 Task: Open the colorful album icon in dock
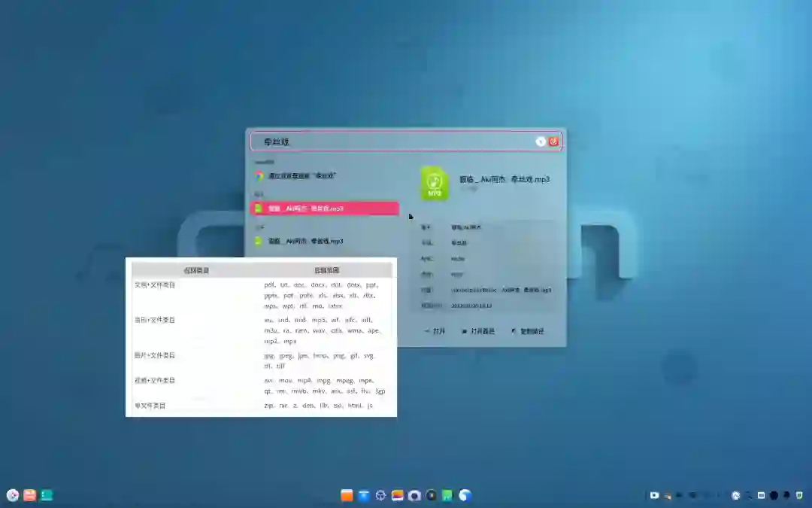tap(397, 495)
